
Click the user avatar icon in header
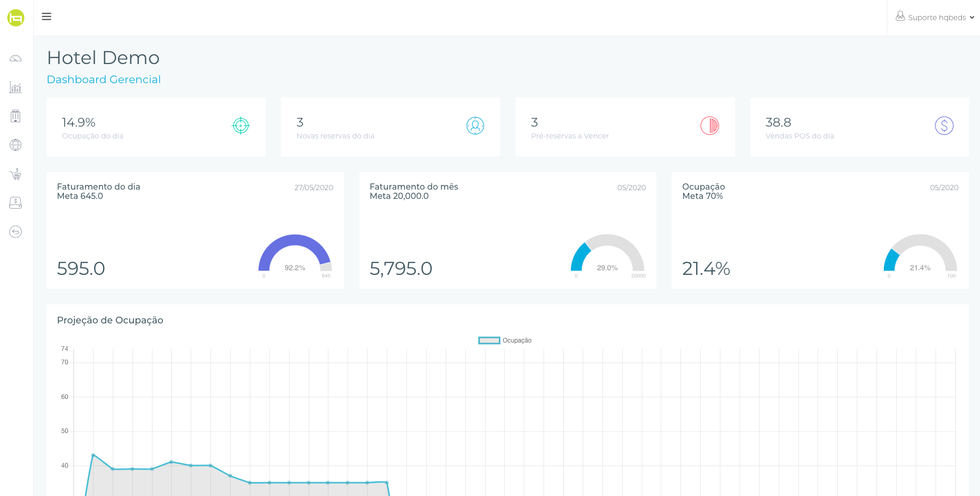pos(900,16)
